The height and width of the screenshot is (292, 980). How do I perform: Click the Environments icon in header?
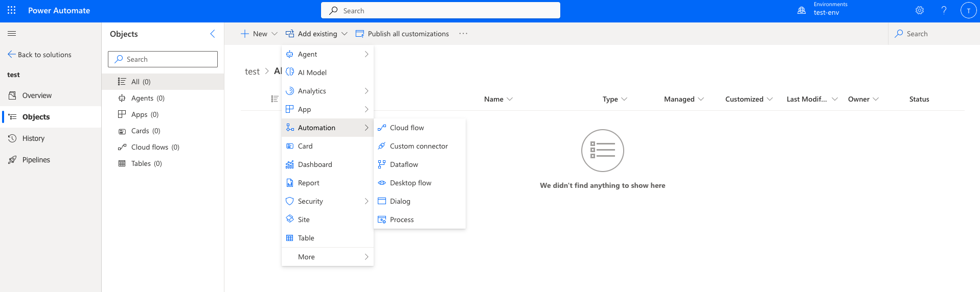[x=802, y=10]
